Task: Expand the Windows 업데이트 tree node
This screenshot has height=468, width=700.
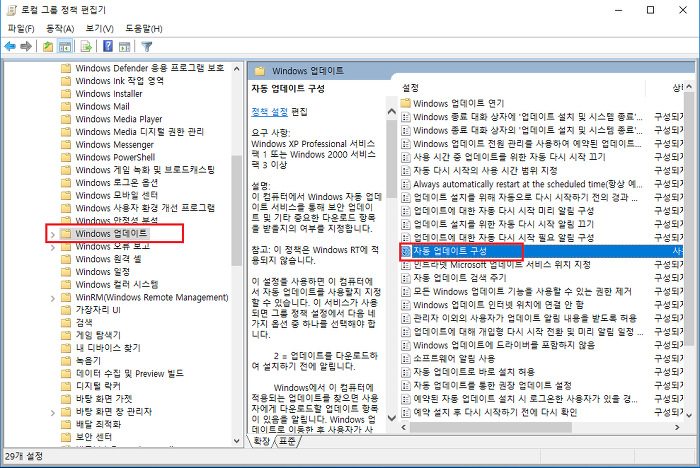Action: click(x=53, y=234)
